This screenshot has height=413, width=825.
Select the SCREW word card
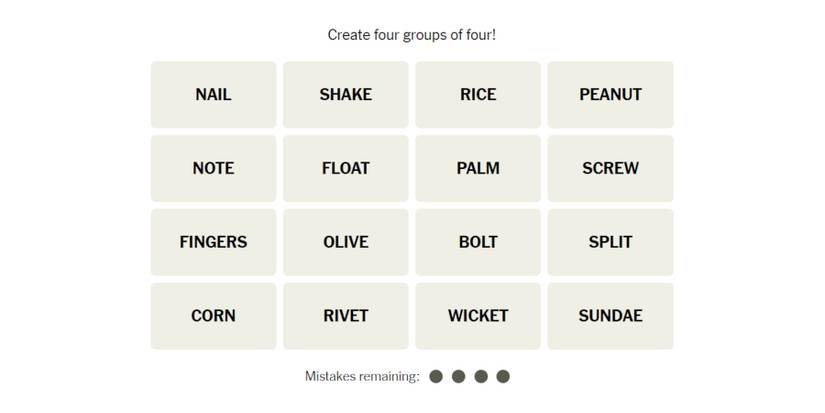[x=610, y=168]
